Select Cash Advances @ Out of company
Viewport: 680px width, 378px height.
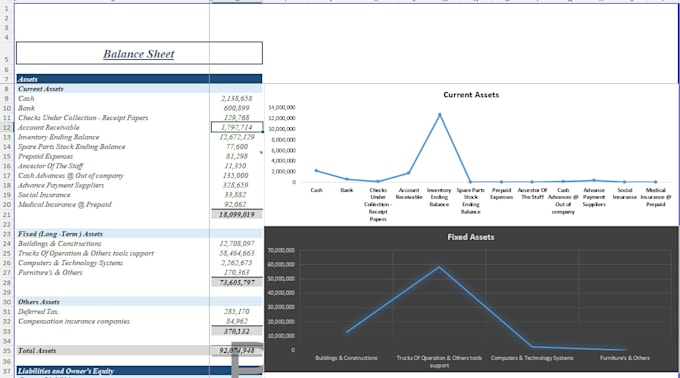pyautogui.click(x=71, y=176)
